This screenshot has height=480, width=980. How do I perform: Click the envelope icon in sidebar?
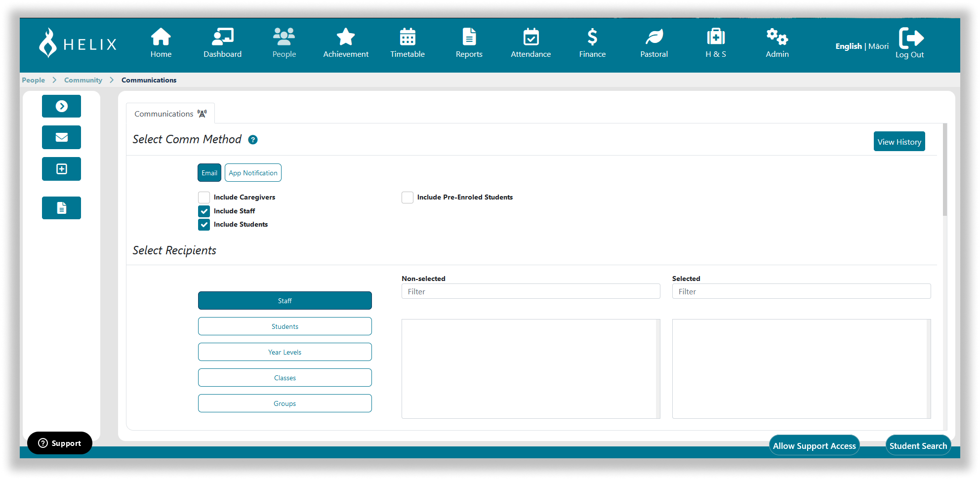(61, 137)
